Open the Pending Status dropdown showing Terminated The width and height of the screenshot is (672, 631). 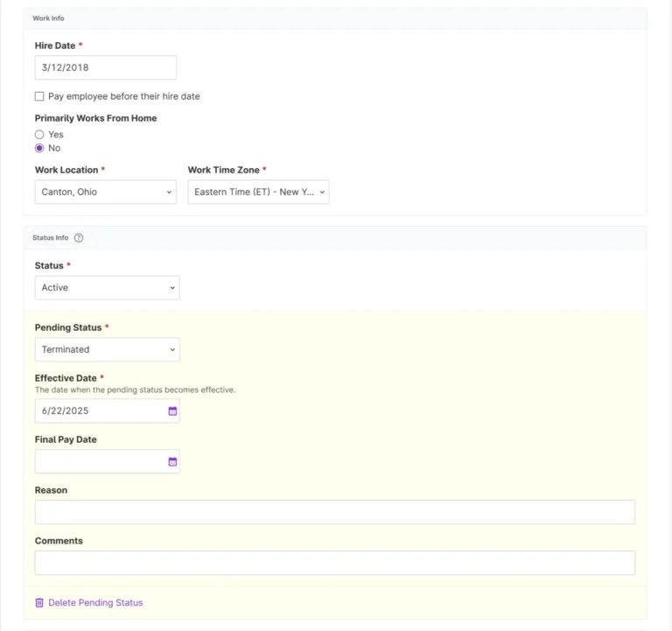pyautogui.click(x=107, y=350)
